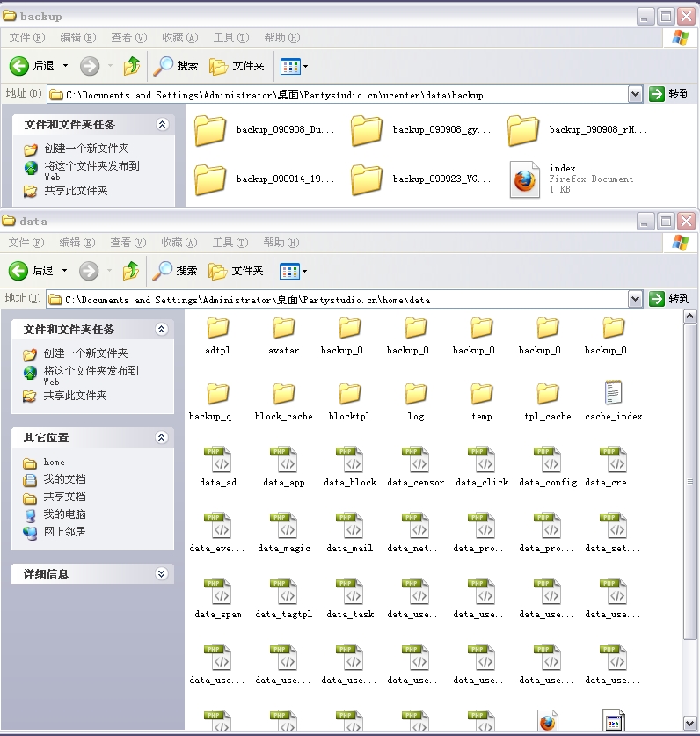The height and width of the screenshot is (736, 700).
Task: Select index Firefox Document file
Action: (x=572, y=179)
